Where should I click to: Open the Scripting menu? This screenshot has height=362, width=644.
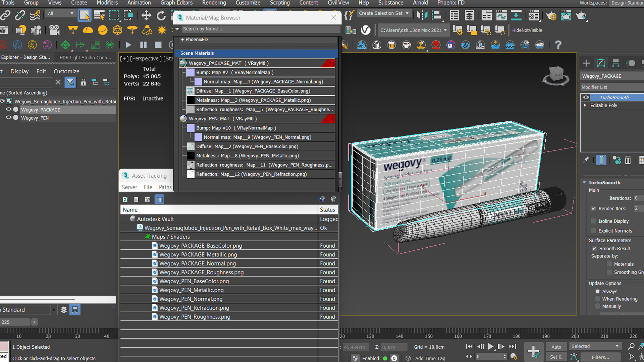tap(280, 3)
